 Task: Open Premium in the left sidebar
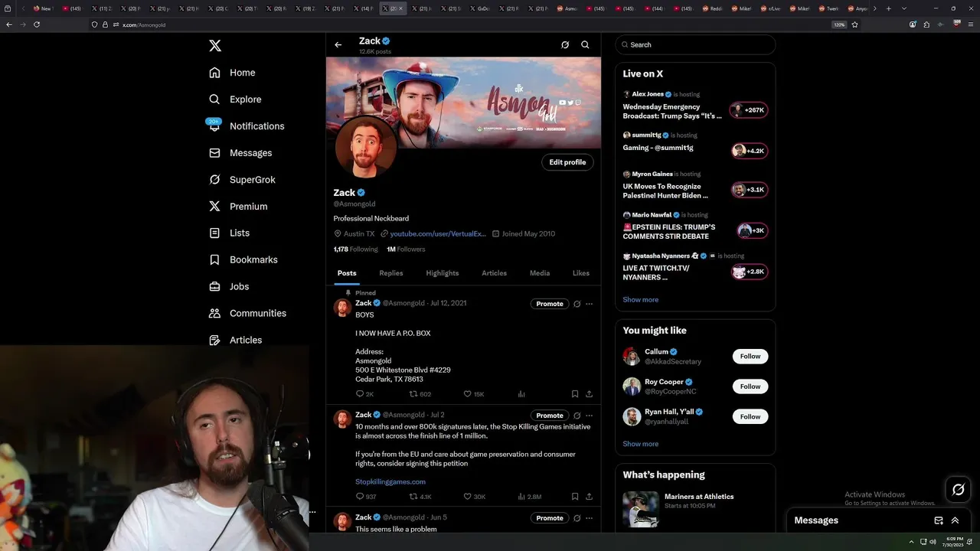tap(238, 207)
